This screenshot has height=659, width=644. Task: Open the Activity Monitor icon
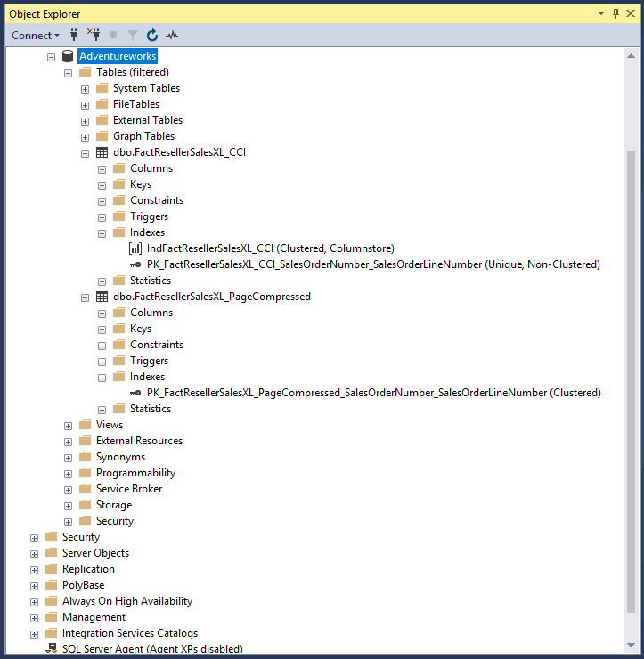[x=172, y=36]
